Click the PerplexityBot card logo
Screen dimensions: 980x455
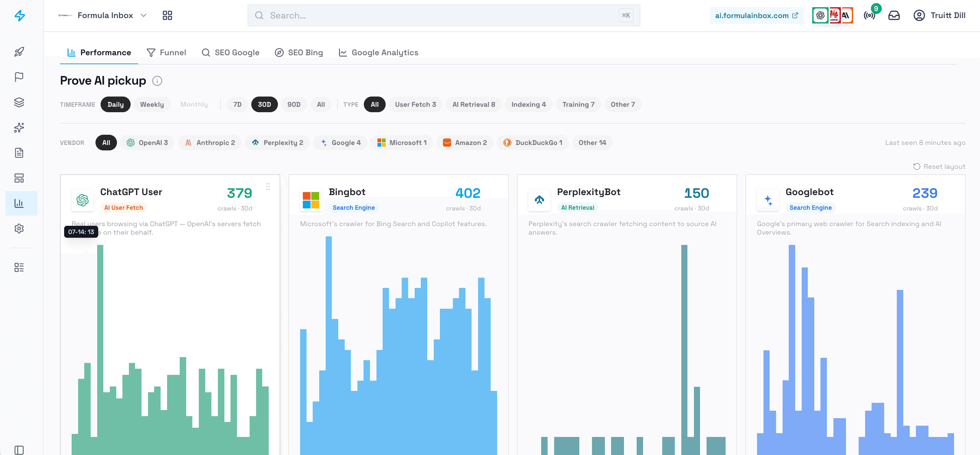tap(539, 200)
